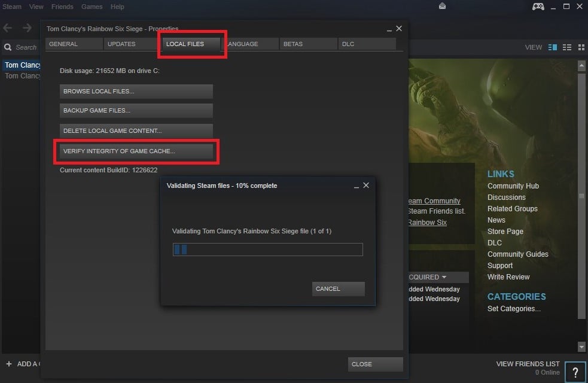Viewport: 588px width, 383px height.
Task: Click the 'Current content BuildID: 1226622' text
Action: point(108,170)
